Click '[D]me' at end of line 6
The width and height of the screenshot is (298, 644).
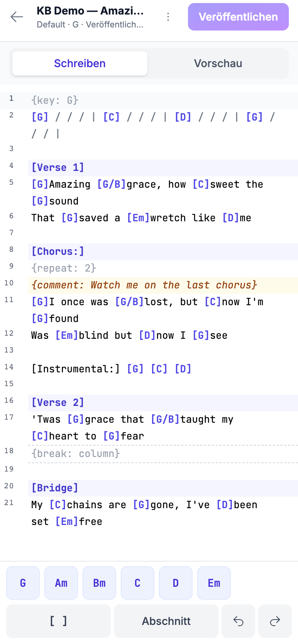[237, 218]
